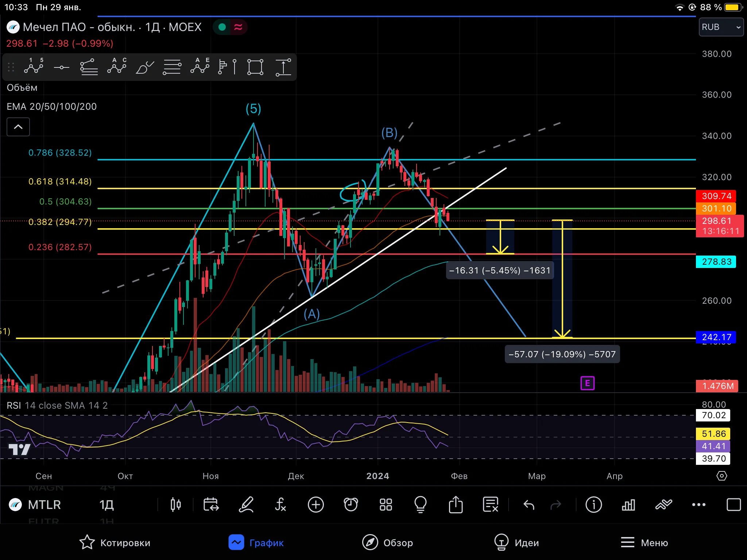Viewport: 747px width, 560px height.
Task: Open the date range calendar tool
Action: [211, 505]
